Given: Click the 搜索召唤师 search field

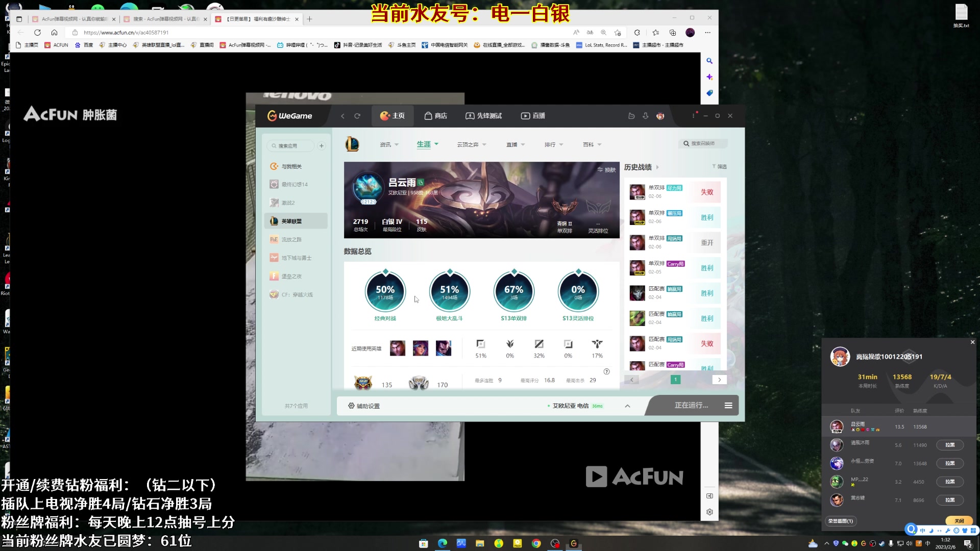Looking at the screenshot, I should (x=703, y=143).
